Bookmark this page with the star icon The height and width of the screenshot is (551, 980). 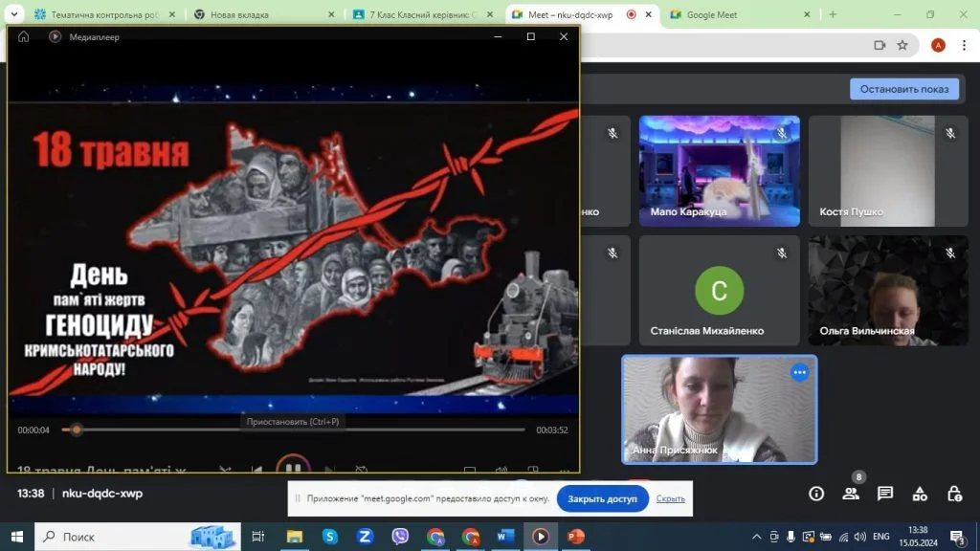902,45
